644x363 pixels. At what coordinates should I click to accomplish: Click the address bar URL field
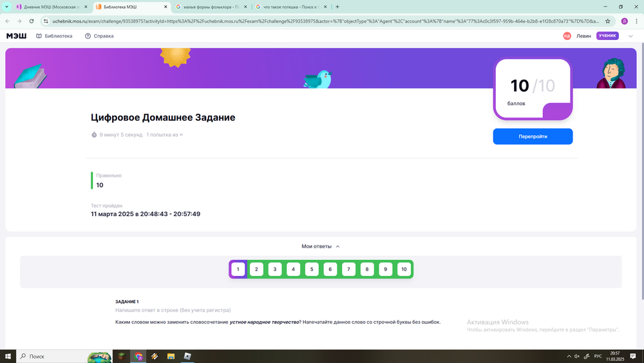[x=322, y=21]
